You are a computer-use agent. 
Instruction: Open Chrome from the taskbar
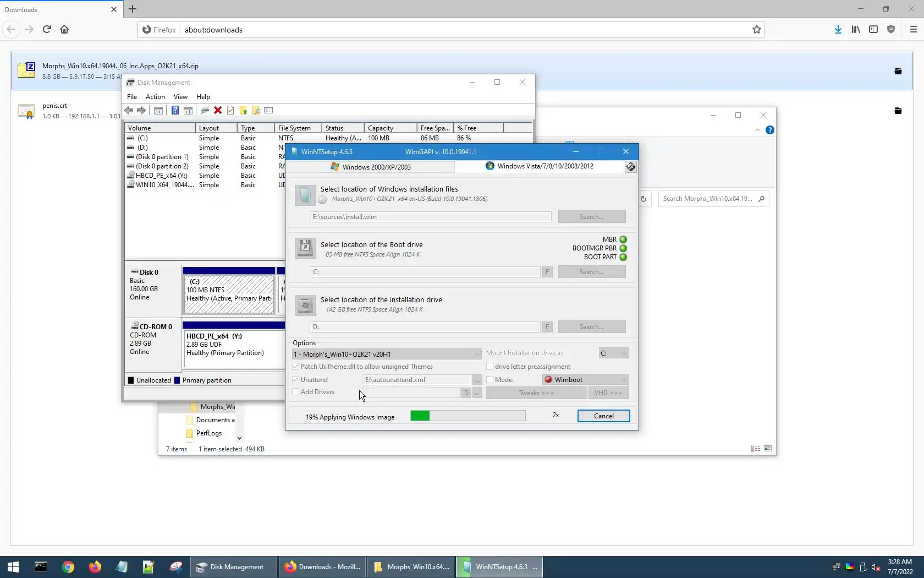[x=68, y=567]
